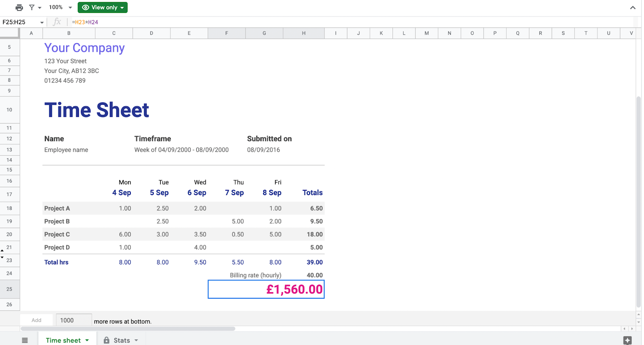Open the Stats tab menu arrow
This screenshot has width=644, height=345.
coord(136,340)
